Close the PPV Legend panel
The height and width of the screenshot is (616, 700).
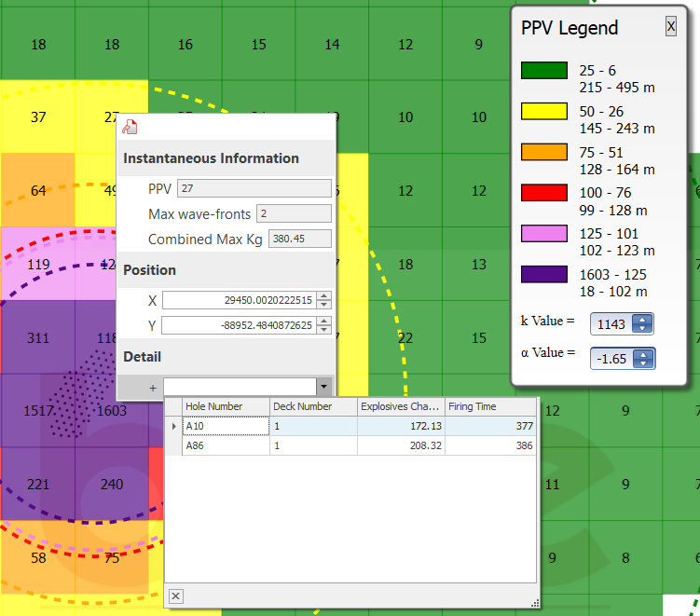point(670,27)
